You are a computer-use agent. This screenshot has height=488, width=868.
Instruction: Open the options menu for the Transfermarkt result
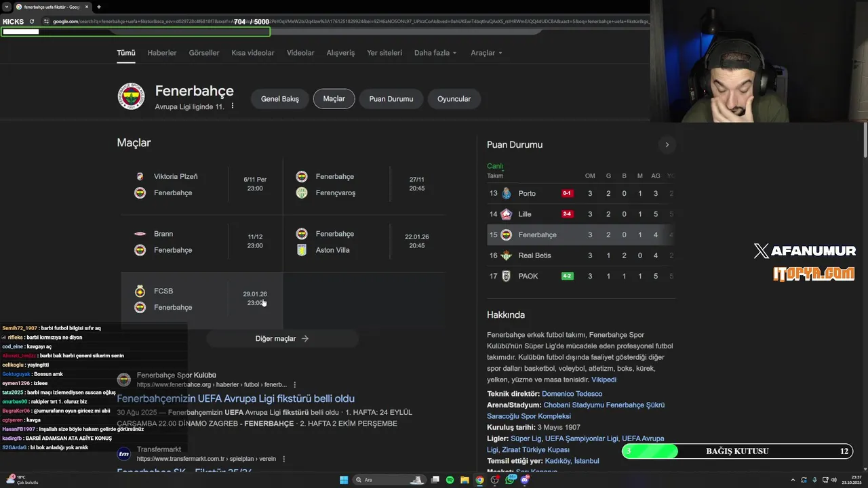[284, 459]
